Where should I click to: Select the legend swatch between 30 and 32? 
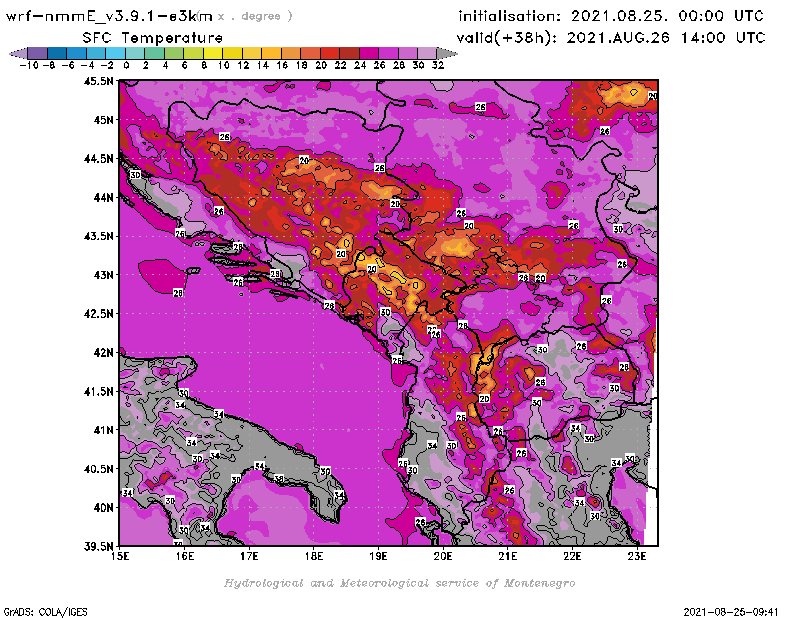427,53
